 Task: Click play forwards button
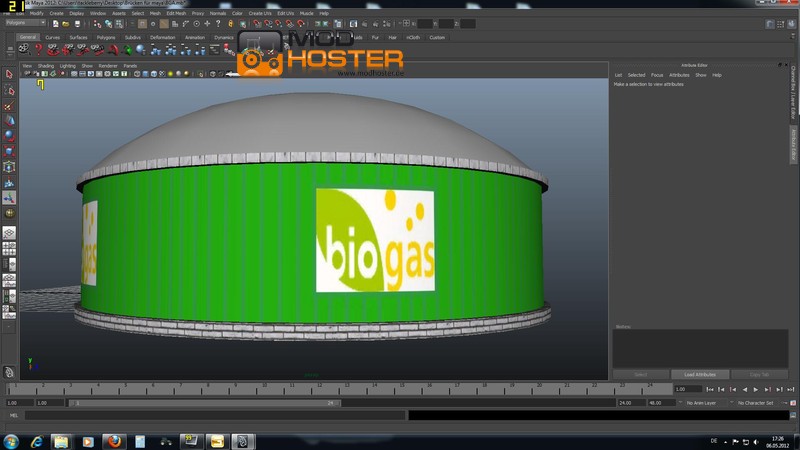(756, 390)
